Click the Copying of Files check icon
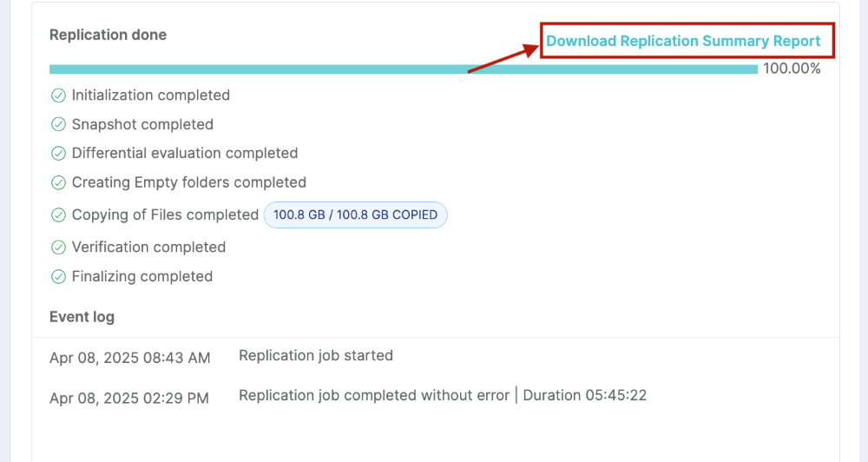The image size is (868, 462). (58, 215)
